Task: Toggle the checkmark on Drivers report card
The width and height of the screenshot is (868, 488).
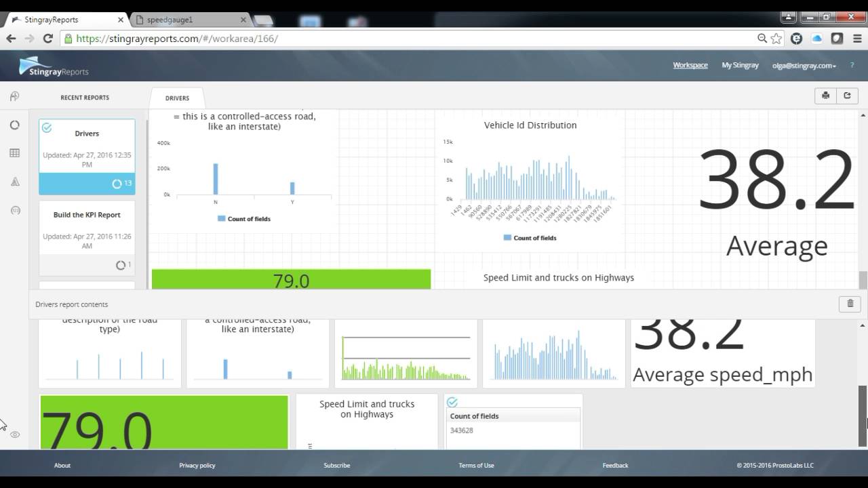Action: [47, 127]
